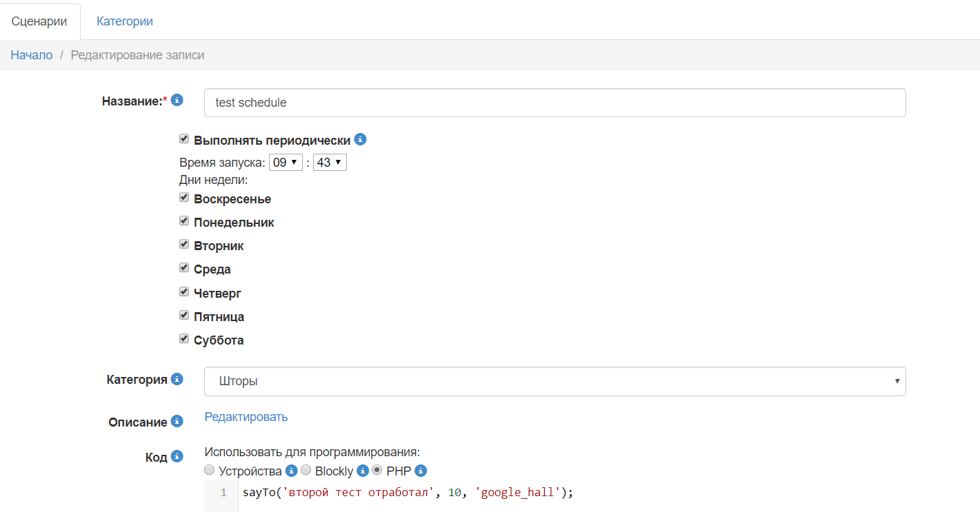Expand the Категория dropdown showing Шторы
This screenshot has width=980, height=512.
point(554,381)
